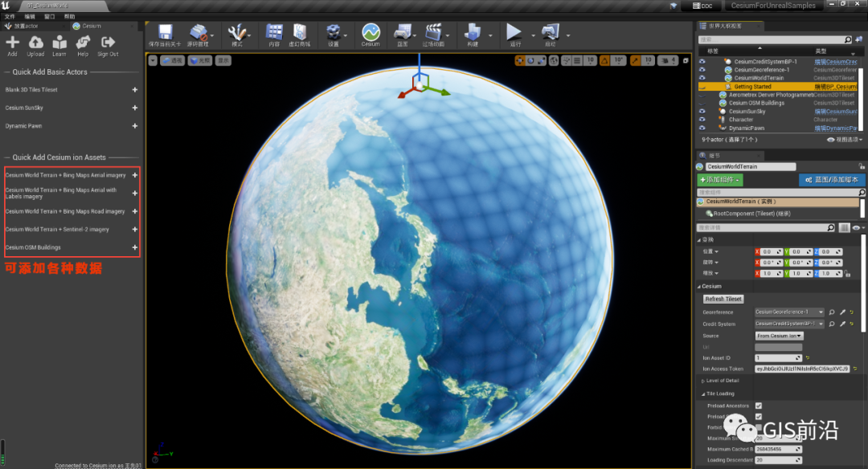The height and width of the screenshot is (469, 868).
Task: Open the 文件 (File) menu
Action: (x=10, y=17)
